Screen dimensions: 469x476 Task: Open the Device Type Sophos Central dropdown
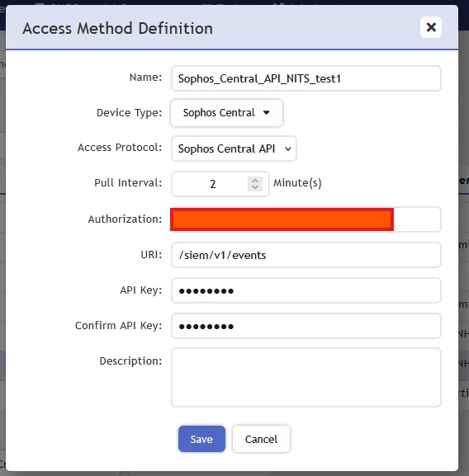(226, 113)
